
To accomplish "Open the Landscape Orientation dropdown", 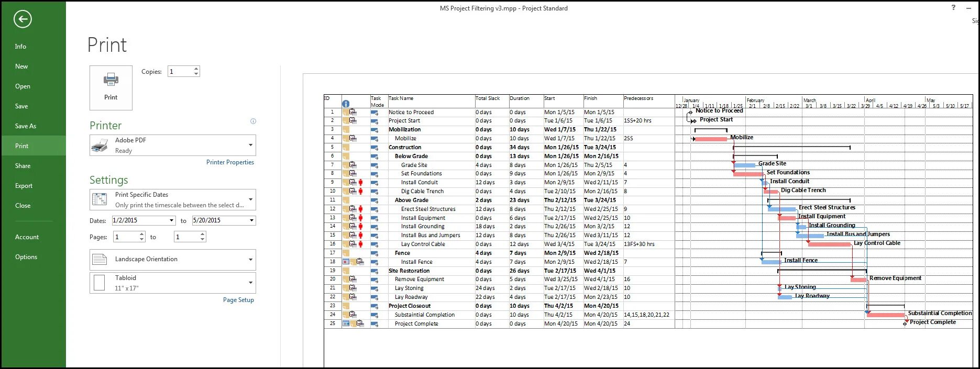I will click(250, 260).
